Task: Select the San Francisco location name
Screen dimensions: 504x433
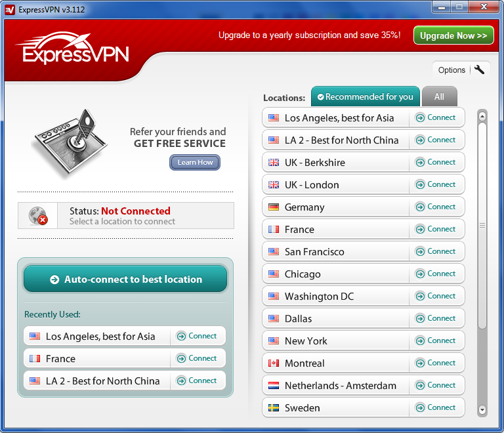Action: pyautogui.click(x=314, y=252)
